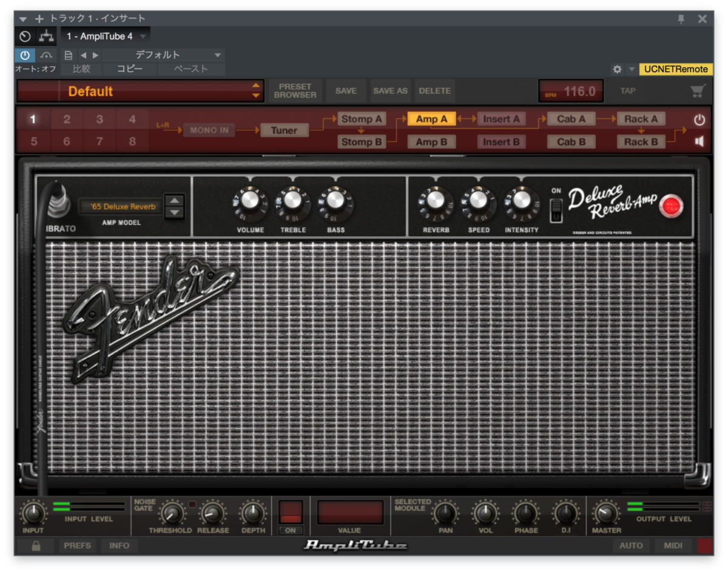Open the '65 Deluxe Reverb amp model selector
Image resolution: width=728 pixels, height=573 pixels.
[x=120, y=207]
